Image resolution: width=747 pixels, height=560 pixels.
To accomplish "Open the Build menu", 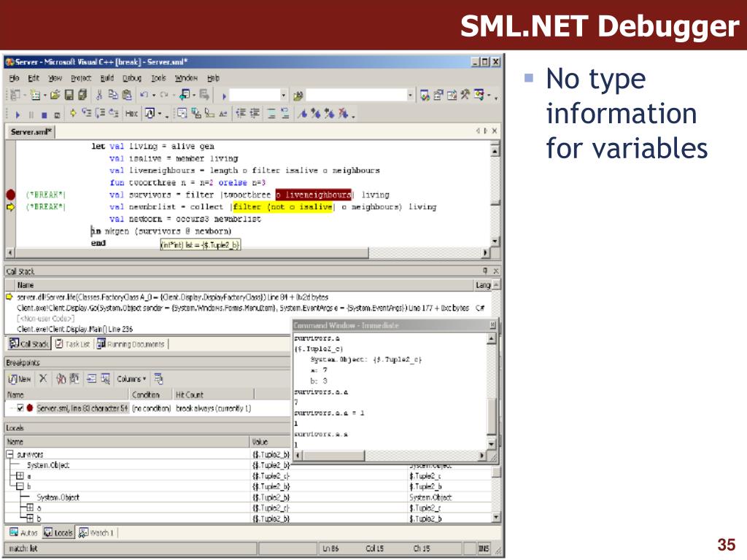I will [107, 78].
